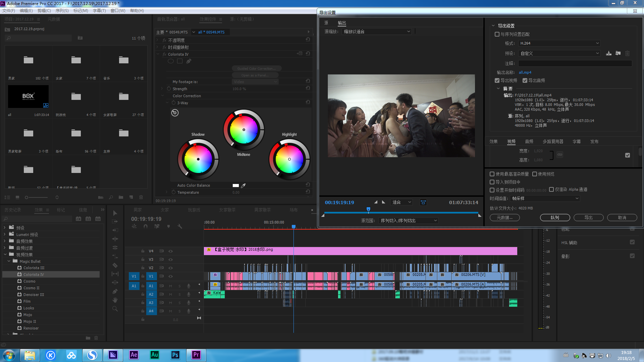Open timeline display settings wrench icon
Screen dimensions: 644x362
pyautogui.click(x=180, y=226)
